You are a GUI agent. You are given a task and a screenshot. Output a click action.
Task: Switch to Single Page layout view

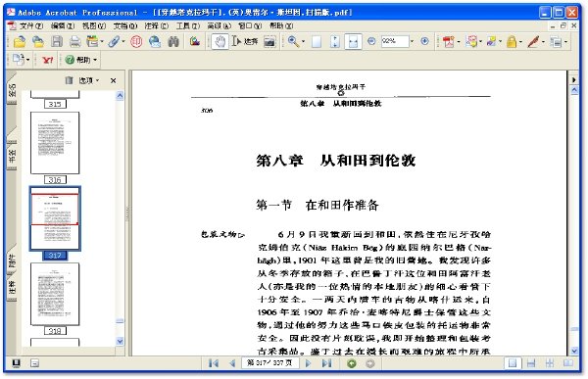click(513, 363)
